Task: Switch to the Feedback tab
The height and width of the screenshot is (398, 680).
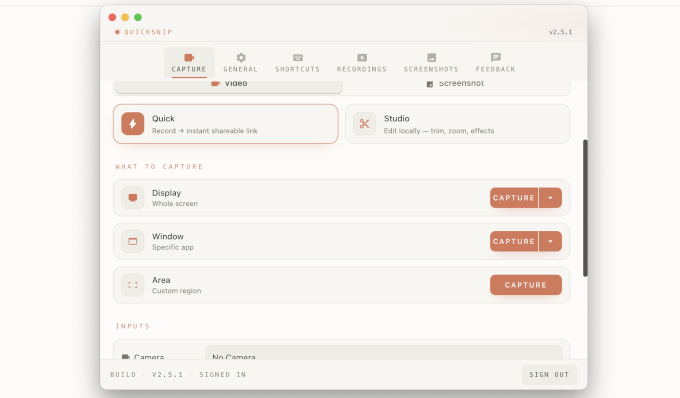Action: point(495,63)
